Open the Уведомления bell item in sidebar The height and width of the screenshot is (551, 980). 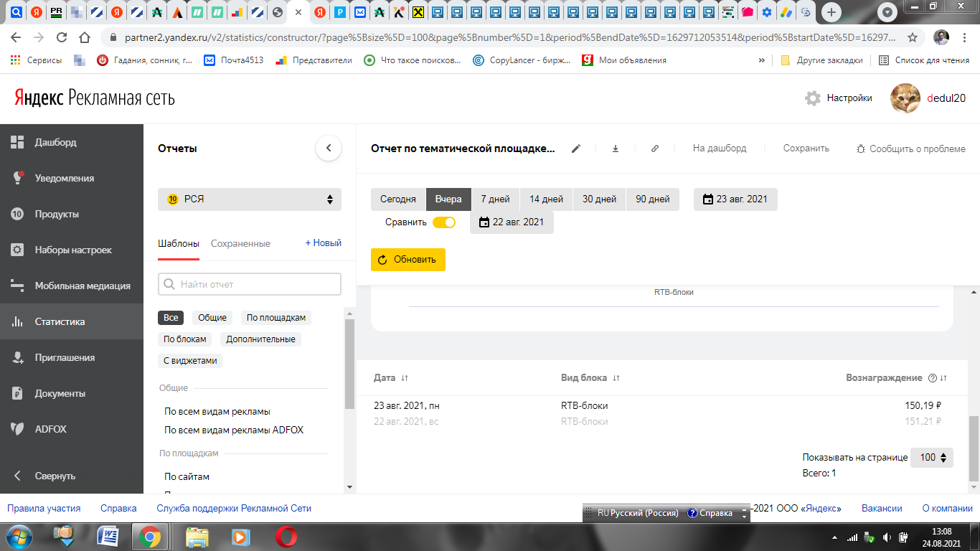(x=18, y=178)
